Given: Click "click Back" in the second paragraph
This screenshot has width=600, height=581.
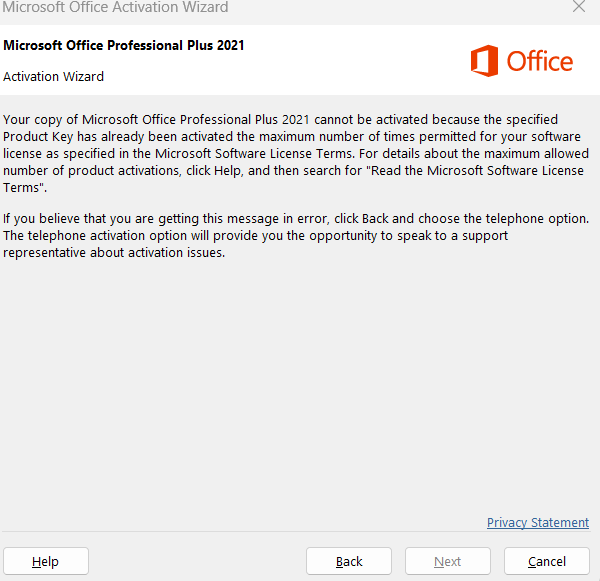Looking at the screenshot, I should pos(375,219).
